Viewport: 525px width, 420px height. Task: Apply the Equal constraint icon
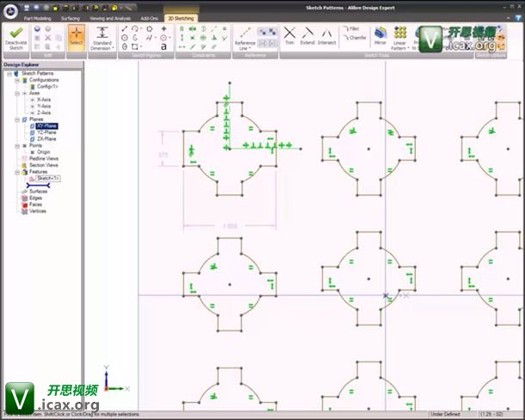coord(225,28)
